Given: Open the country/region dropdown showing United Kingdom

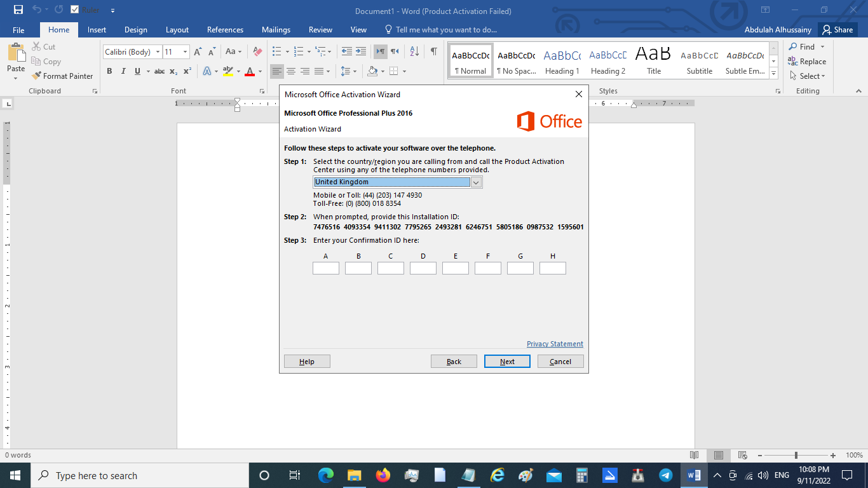Looking at the screenshot, I should 476,182.
